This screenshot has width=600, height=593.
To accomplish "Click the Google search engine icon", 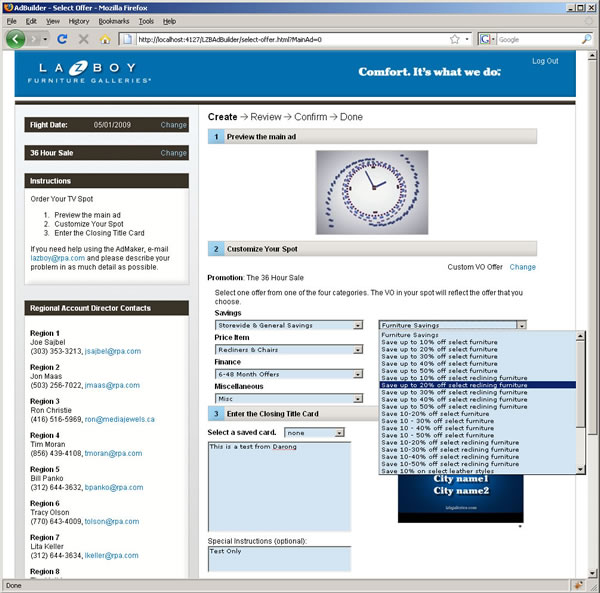I will pyautogui.click(x=487, y=39).
